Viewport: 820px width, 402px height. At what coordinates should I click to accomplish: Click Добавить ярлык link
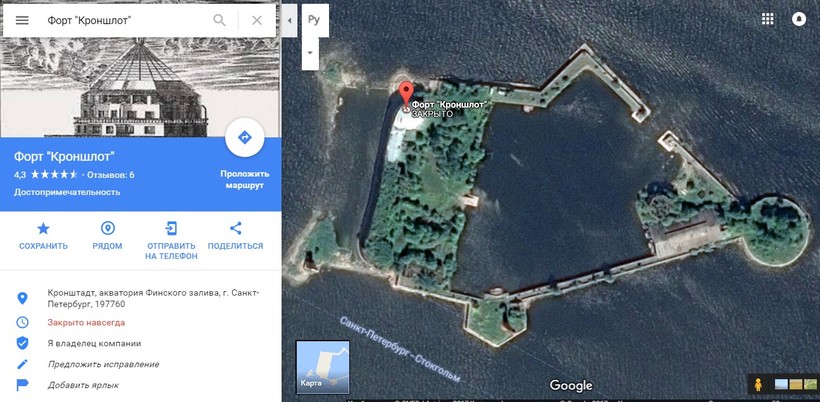(x=83, y=385)
